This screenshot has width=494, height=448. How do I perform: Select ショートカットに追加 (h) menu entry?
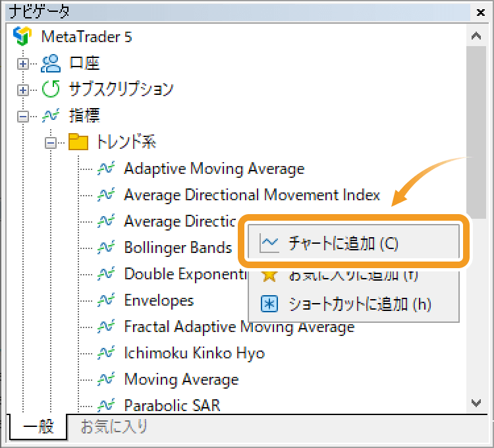354,304
